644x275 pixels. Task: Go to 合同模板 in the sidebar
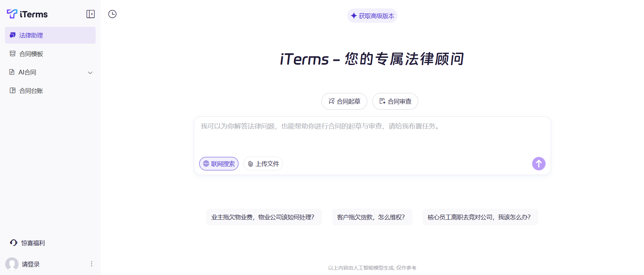[x=50, y=54]
